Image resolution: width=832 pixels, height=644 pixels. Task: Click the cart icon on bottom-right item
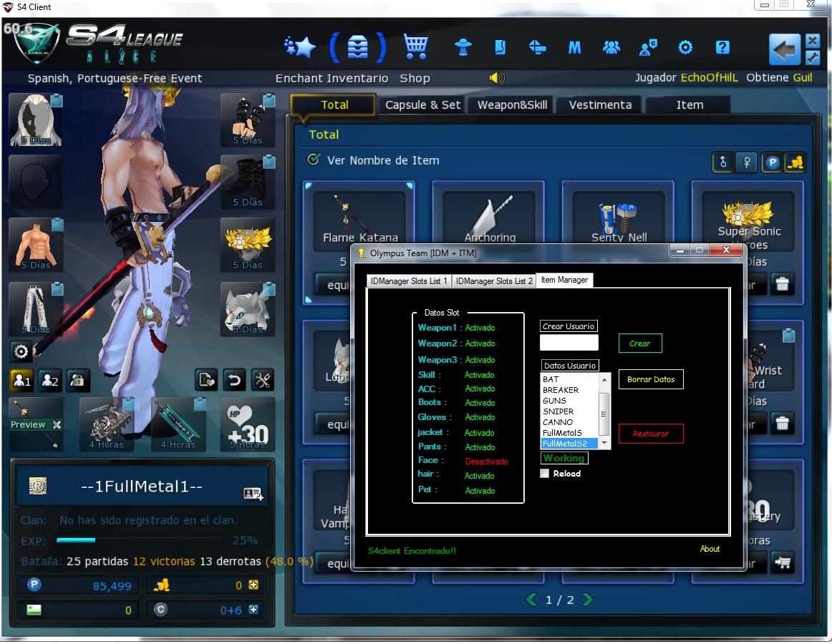(782, 562)
